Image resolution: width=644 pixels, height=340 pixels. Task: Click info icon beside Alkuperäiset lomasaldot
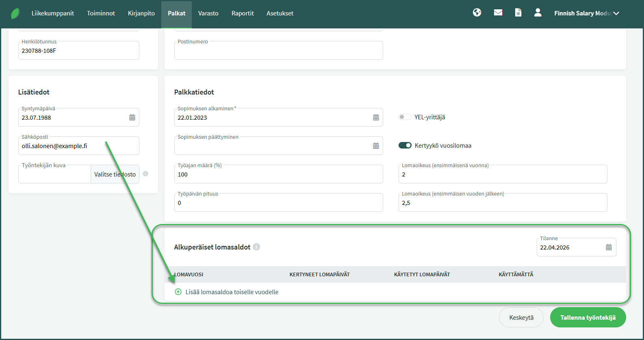256,247
